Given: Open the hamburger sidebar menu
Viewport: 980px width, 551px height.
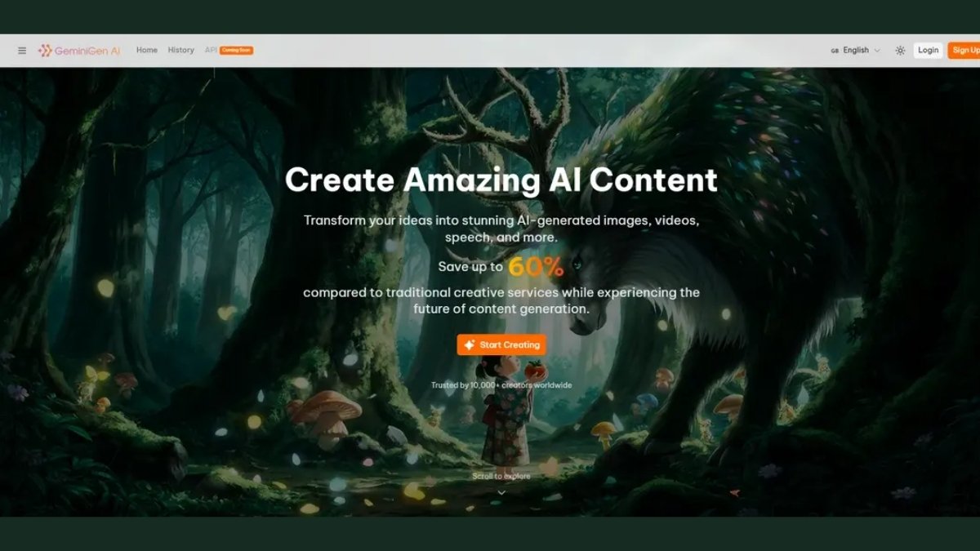Looking at the screenshot, I should pos(22,51).
